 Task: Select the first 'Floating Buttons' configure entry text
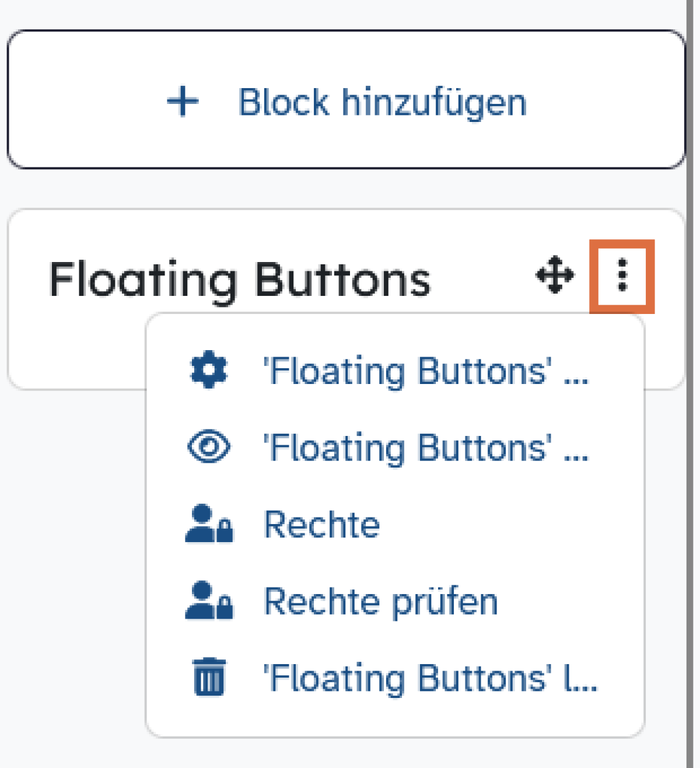[x=426, y=371]
